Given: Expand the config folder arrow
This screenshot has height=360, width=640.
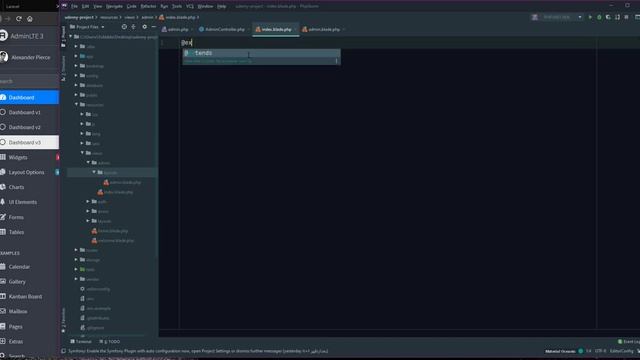Looking at the screenshot, I should [76, 76].
